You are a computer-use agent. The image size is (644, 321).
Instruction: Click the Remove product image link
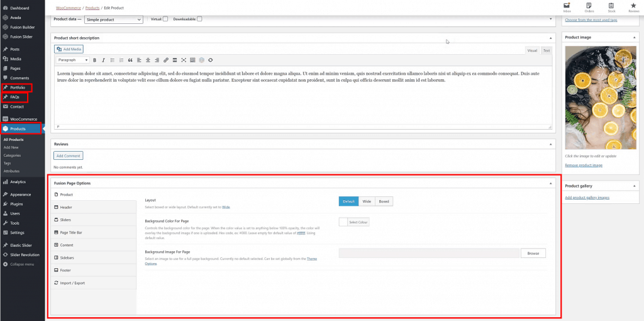pos(584,165)
